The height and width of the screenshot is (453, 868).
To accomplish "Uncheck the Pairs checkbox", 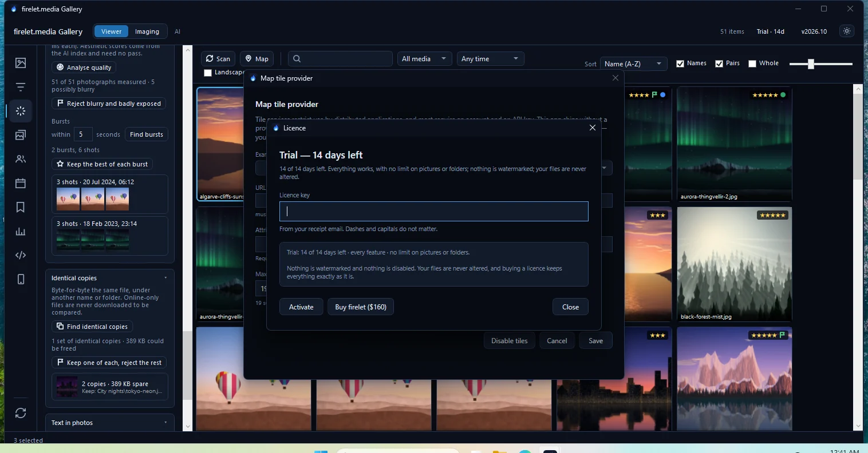I will click(719, 63).
